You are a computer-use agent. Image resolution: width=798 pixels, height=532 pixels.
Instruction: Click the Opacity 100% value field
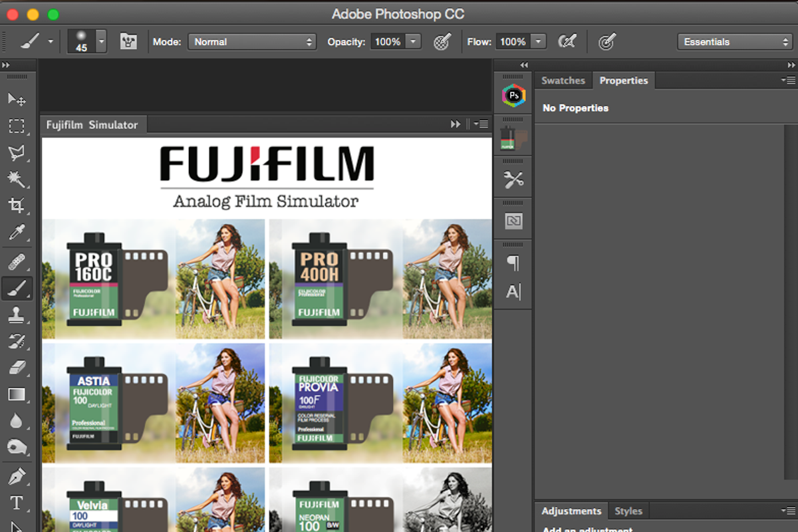(x=388, y=41)
